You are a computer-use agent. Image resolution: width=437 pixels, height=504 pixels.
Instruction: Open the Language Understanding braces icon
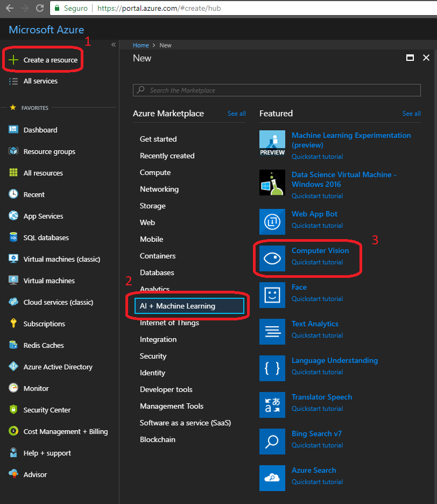click(x=272, y=368)
